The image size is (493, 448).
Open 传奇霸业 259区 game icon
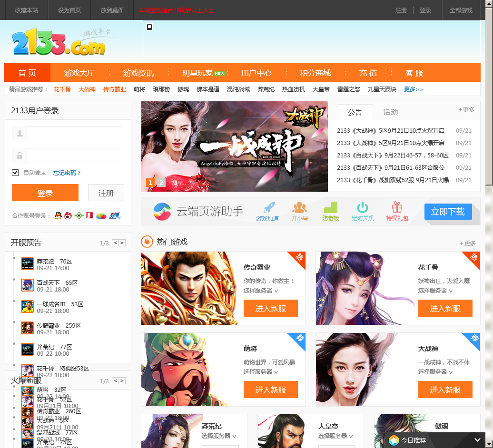[27, 328]
